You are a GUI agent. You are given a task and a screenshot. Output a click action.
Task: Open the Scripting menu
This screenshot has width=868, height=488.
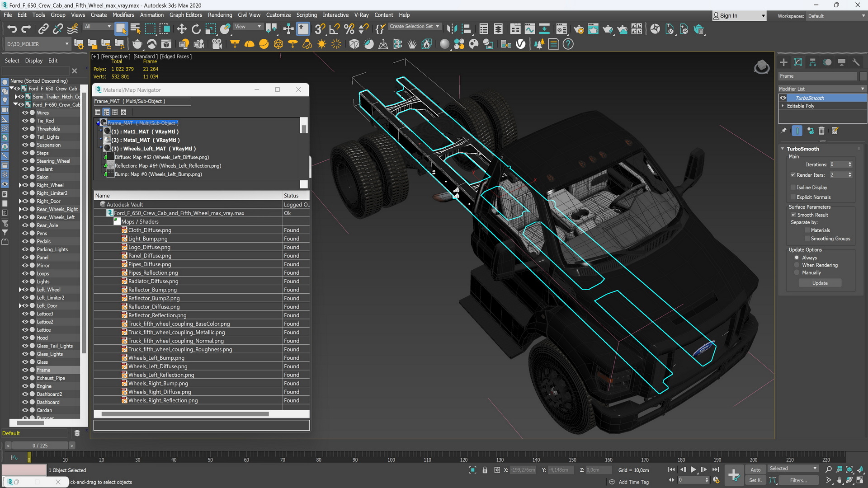pos(307,15)
